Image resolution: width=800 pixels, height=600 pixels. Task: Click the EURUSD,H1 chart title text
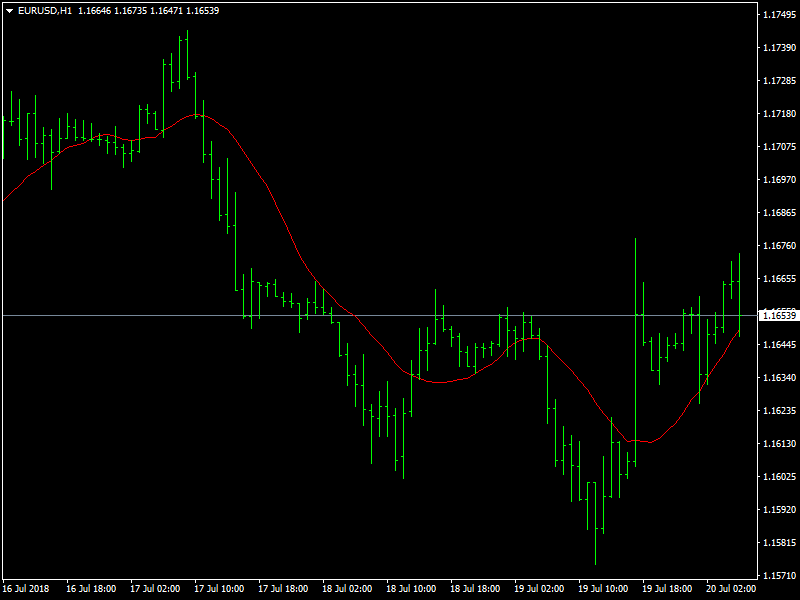pyautogui.click(x=45, y=11)
